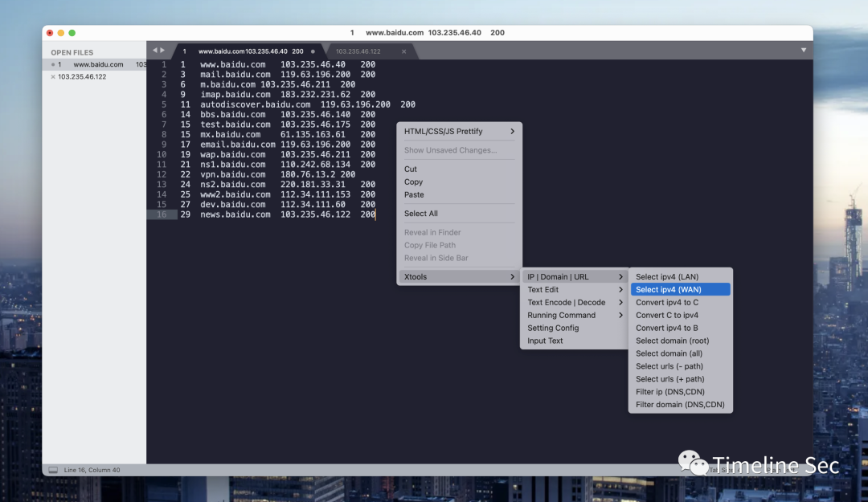Place cursor on ns1.baidu.com text

233,165
